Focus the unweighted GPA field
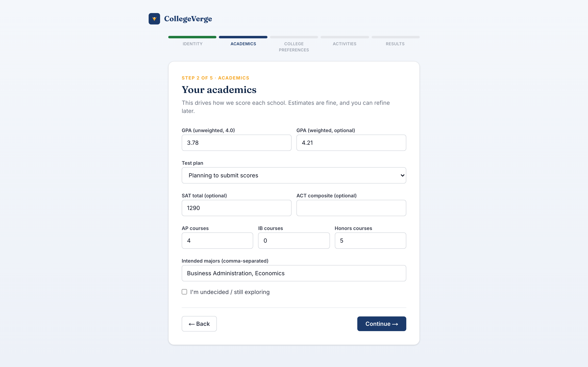This screenshot has width=588, height=367. (x=236, y=143)
